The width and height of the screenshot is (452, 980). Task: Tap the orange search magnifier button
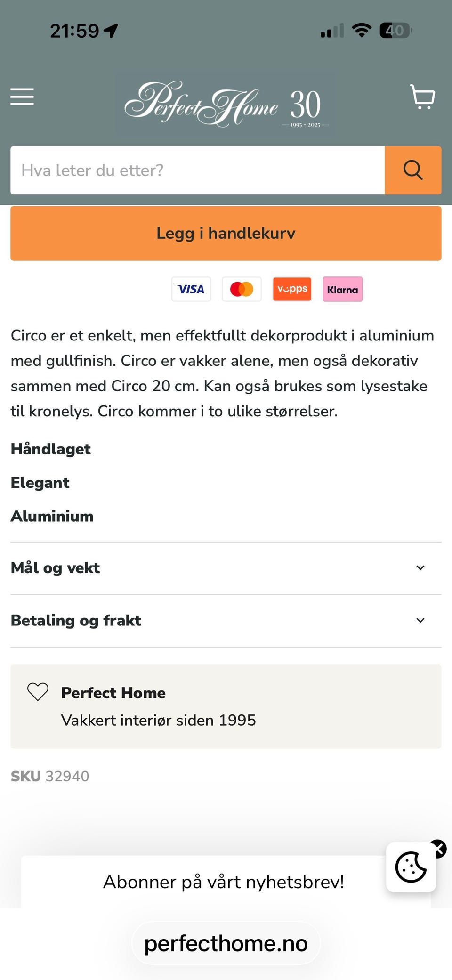point(413,170)
